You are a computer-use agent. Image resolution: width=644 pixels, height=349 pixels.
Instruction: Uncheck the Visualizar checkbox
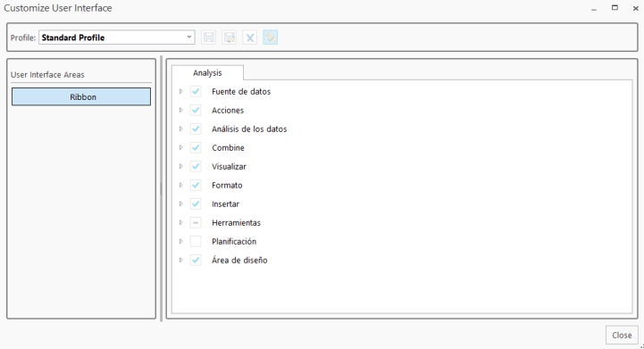196,166
